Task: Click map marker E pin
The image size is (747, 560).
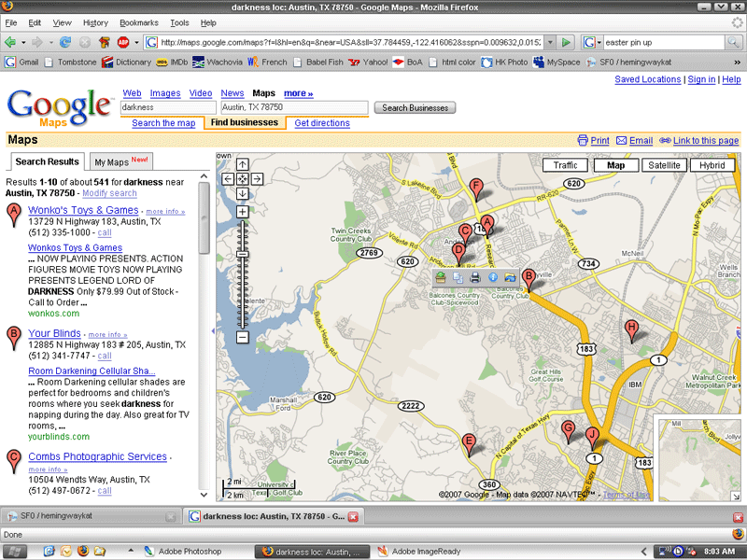Action: (x=469, y=442)
